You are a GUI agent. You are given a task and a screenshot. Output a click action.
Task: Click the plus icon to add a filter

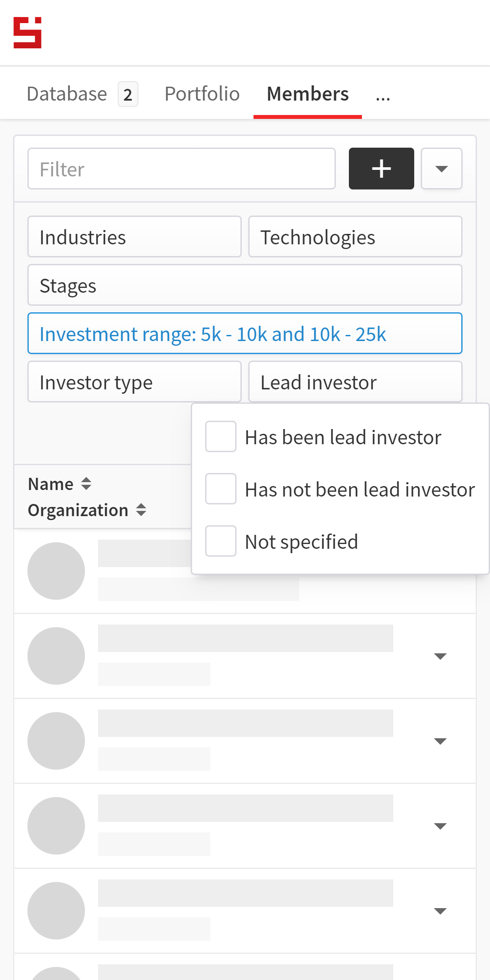click(381, 169)
